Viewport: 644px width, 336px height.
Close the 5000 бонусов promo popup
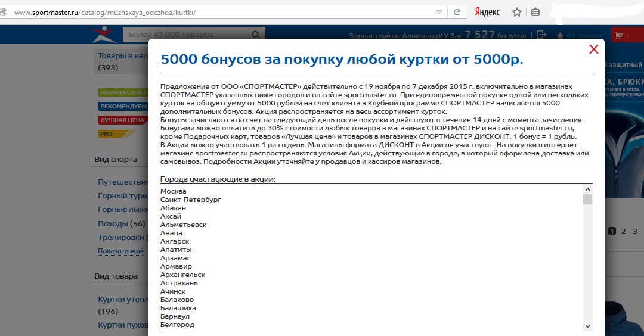pos(593,49)
